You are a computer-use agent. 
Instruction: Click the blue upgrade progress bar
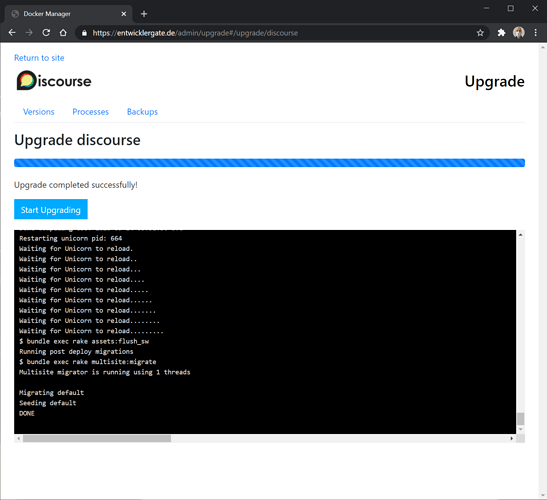(269, 163)
